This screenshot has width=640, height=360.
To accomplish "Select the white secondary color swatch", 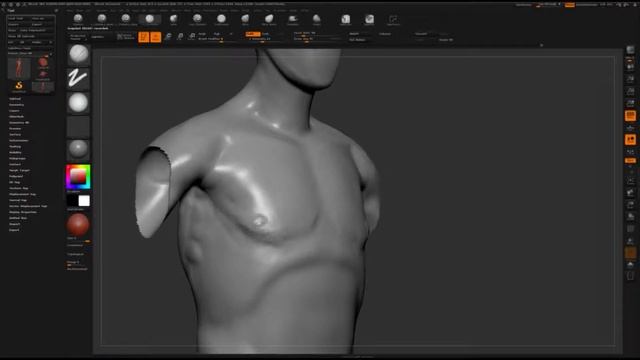I will [x=84, y=201].
